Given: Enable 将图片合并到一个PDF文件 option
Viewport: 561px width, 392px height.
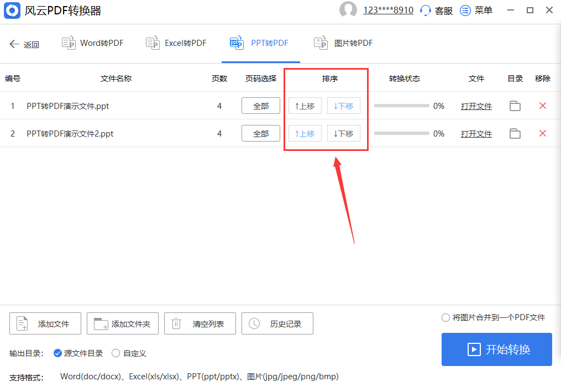Looking at the screenshot, I should [494, 317].
